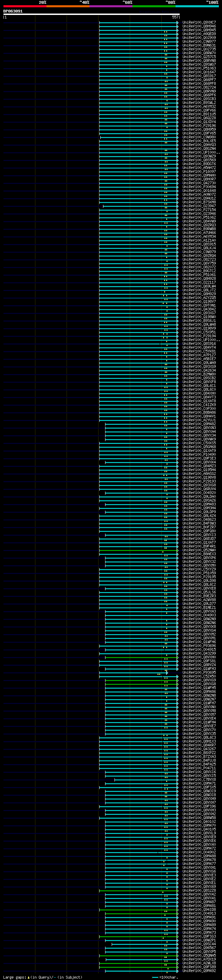Viewport: 222px width, 980px height.
Task: Click the red ~20% identity legend segment
Action: click(25, 6)
